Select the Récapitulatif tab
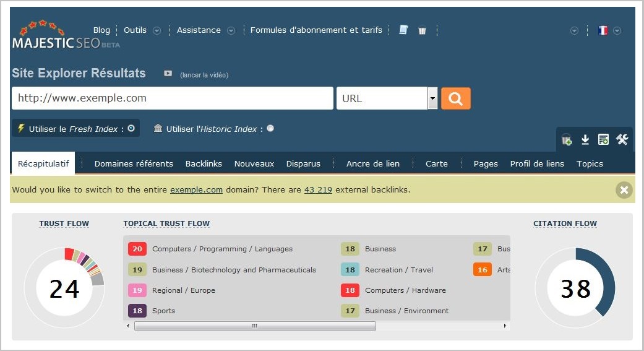The height and width of the screenshot is (351, 644). point(43,163)
